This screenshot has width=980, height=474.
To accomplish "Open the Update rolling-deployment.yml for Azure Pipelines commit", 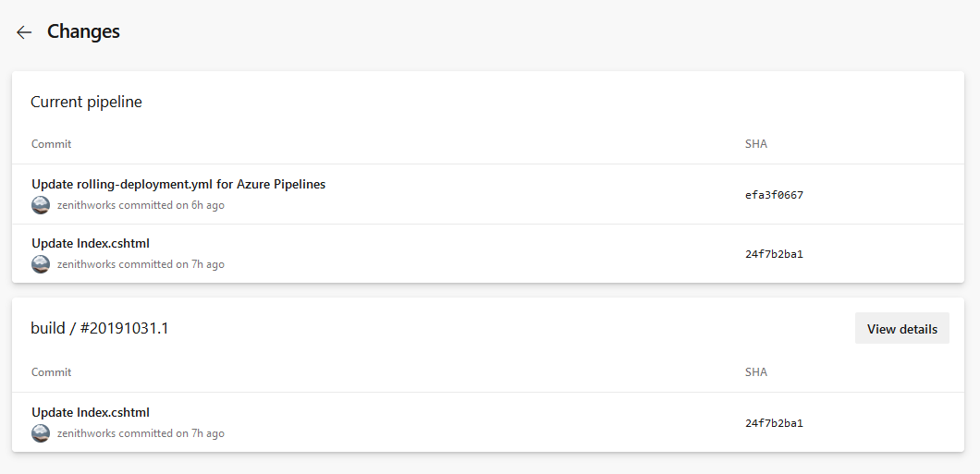I will click(178, 184).
